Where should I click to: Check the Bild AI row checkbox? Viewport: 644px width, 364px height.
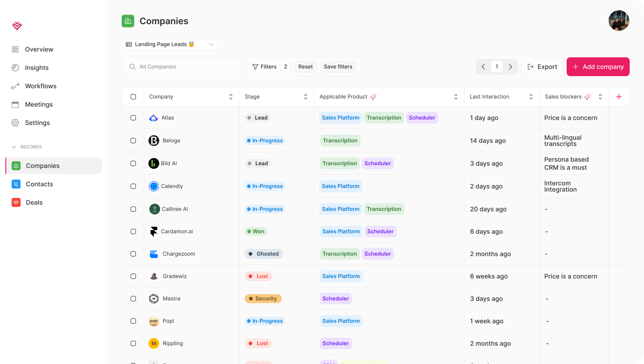coord(133,163)
